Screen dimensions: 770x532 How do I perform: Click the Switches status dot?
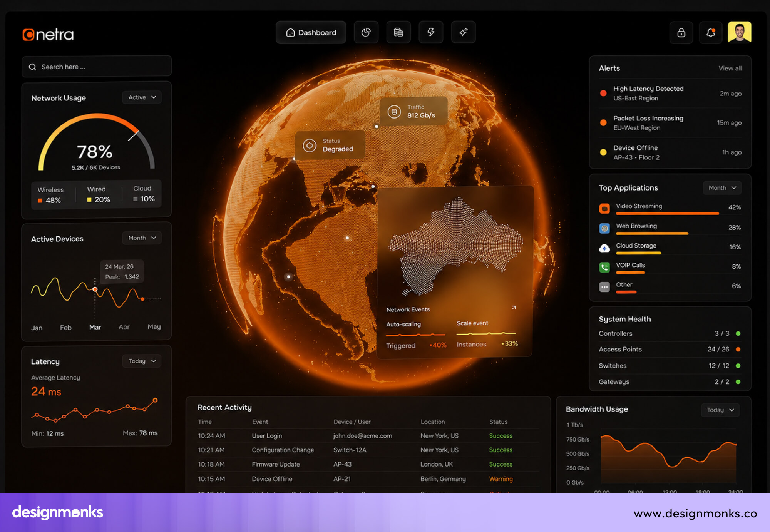tap(738, 366)
